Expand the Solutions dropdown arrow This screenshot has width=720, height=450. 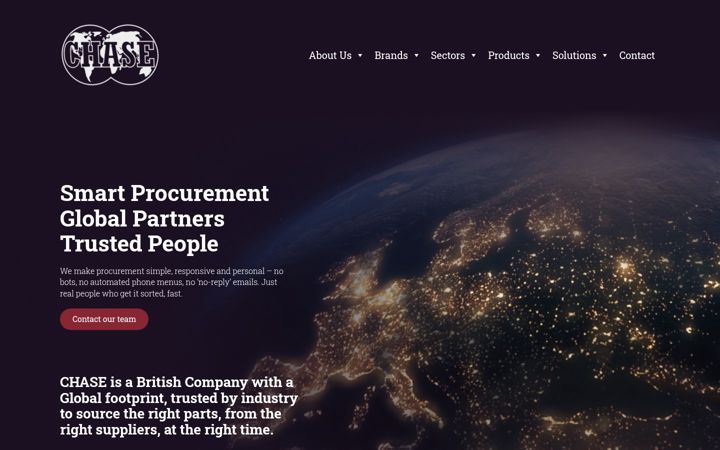click(x=605, y=56)
